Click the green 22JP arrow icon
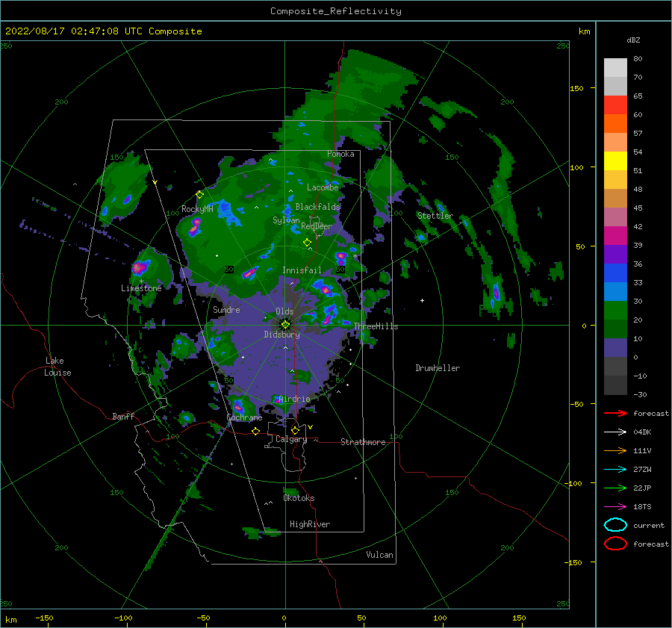The width and height of the screenshot is (672, 628). [615, 488]
